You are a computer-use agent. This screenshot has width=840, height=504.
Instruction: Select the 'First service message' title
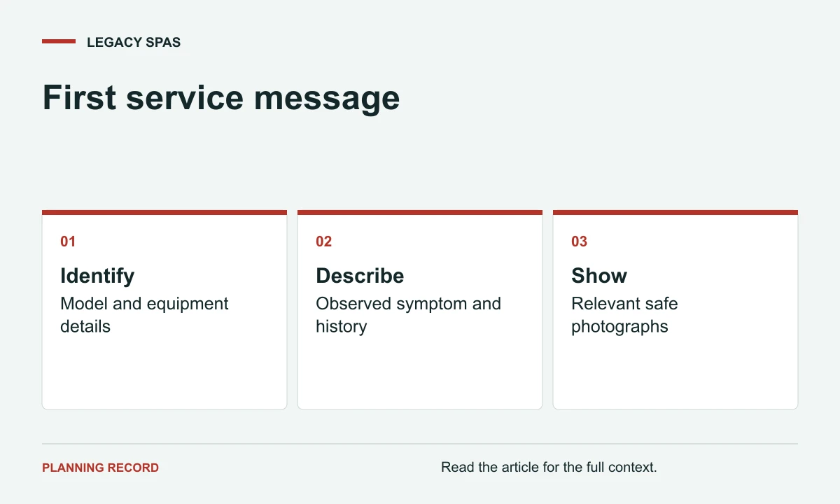pos(221,97)
